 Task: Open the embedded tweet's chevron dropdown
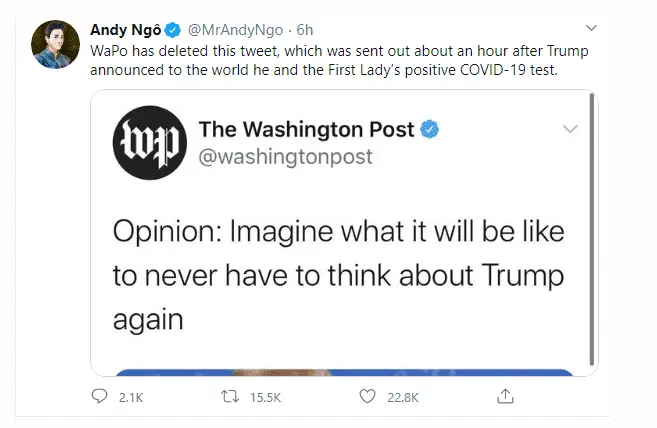click(x=570, y=129)
